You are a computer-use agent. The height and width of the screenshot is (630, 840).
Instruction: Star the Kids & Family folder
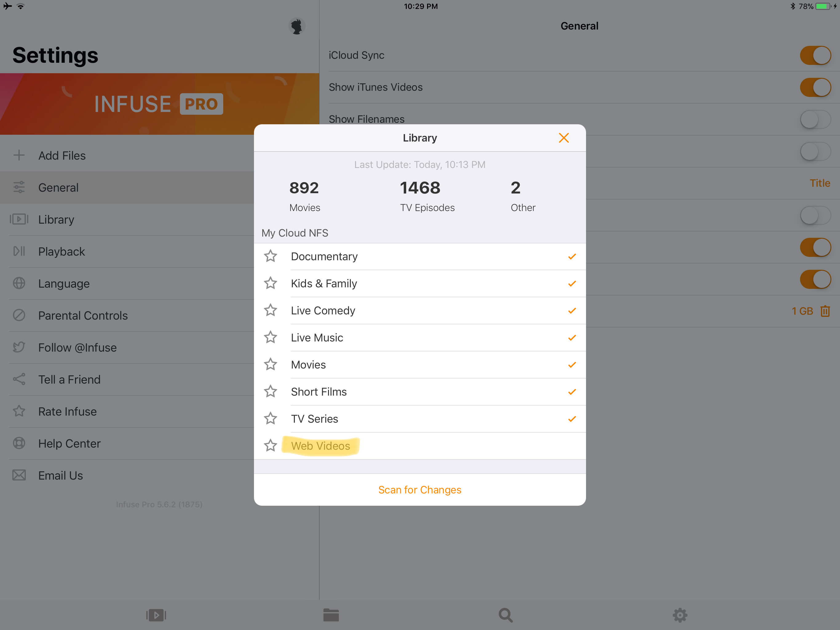pyautogui.click(x=270, y=283)
